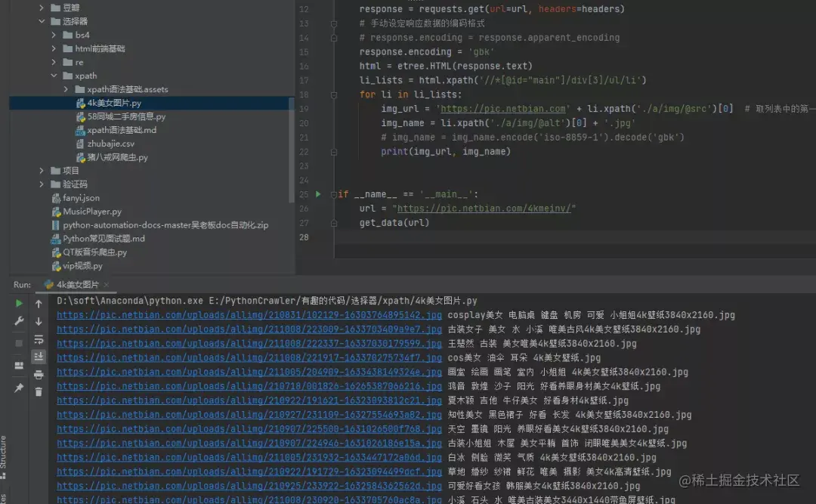
Task: Click zhubajie.csv file type icon
Action: [80, 144]
